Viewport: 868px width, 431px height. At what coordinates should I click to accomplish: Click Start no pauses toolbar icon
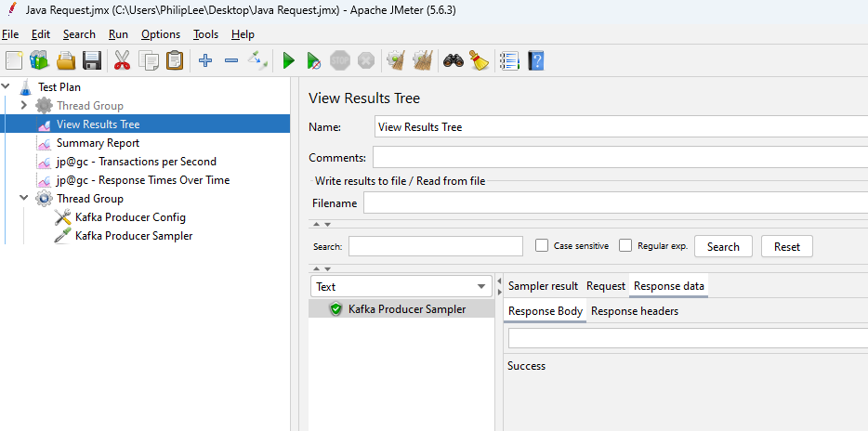point(314,61)
